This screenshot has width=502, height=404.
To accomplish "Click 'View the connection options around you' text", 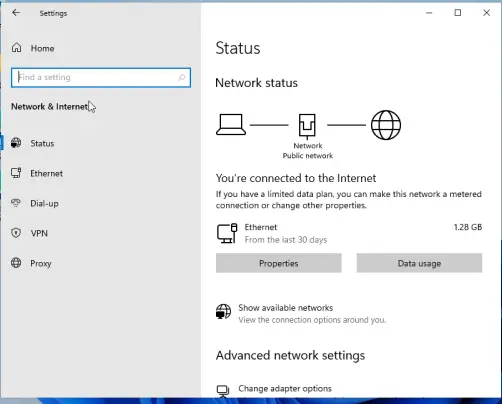I will [312, 320].
